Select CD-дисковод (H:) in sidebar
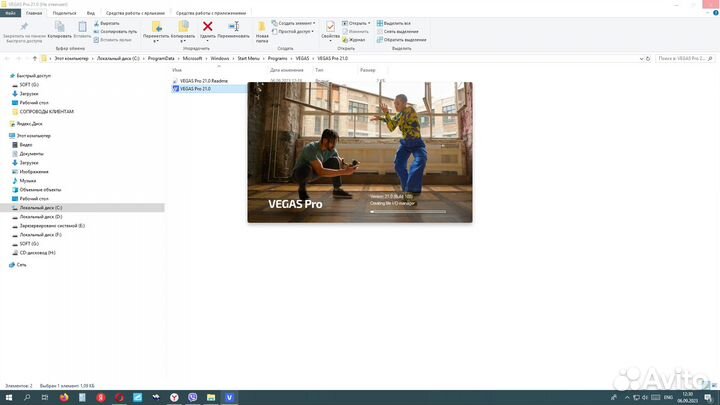720x405 pixels. click(x=37, y=253)
